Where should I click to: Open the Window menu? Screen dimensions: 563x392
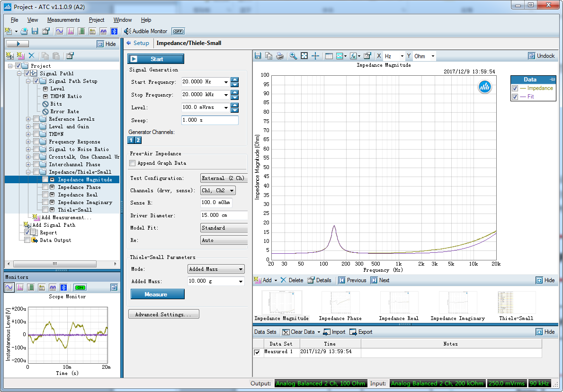click(123, 20)
